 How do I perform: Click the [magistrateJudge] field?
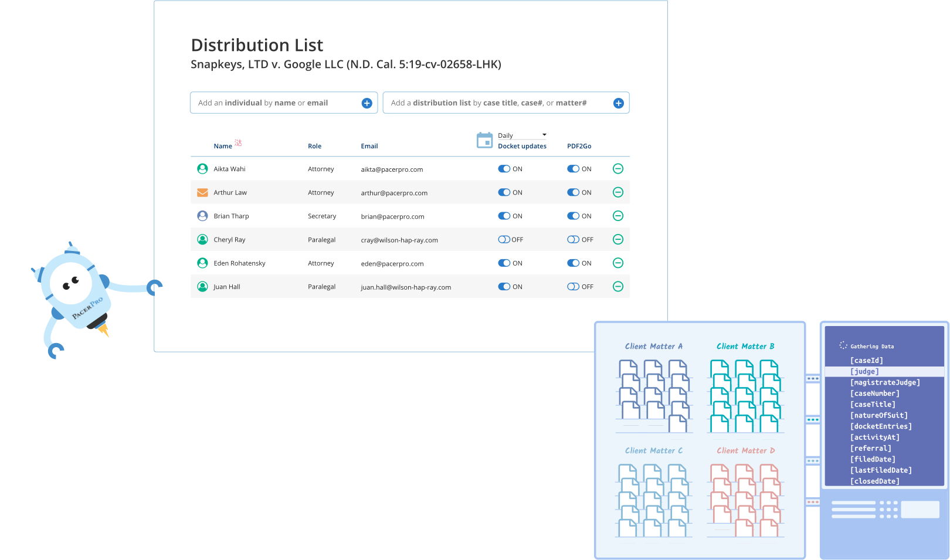coord(885,382)
